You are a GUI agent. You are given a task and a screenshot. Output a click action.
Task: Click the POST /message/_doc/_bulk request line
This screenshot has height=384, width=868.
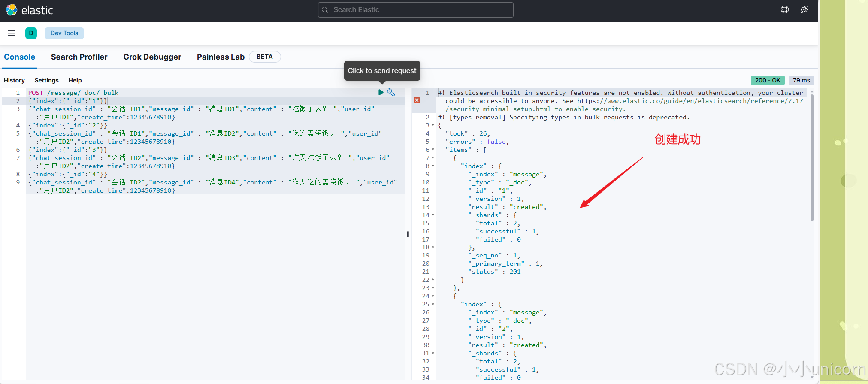click(x=73, y=93)
